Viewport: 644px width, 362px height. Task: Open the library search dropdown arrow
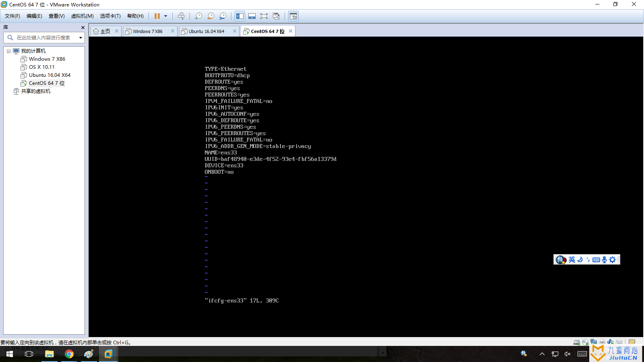pos(80,37)
